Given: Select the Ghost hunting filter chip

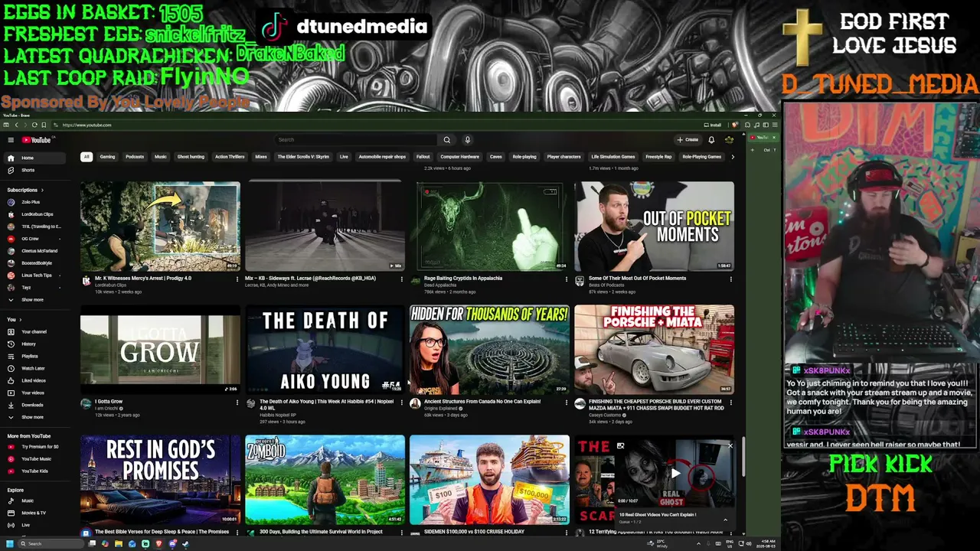Looking at the screenshot, I should [x=191, y=157].
